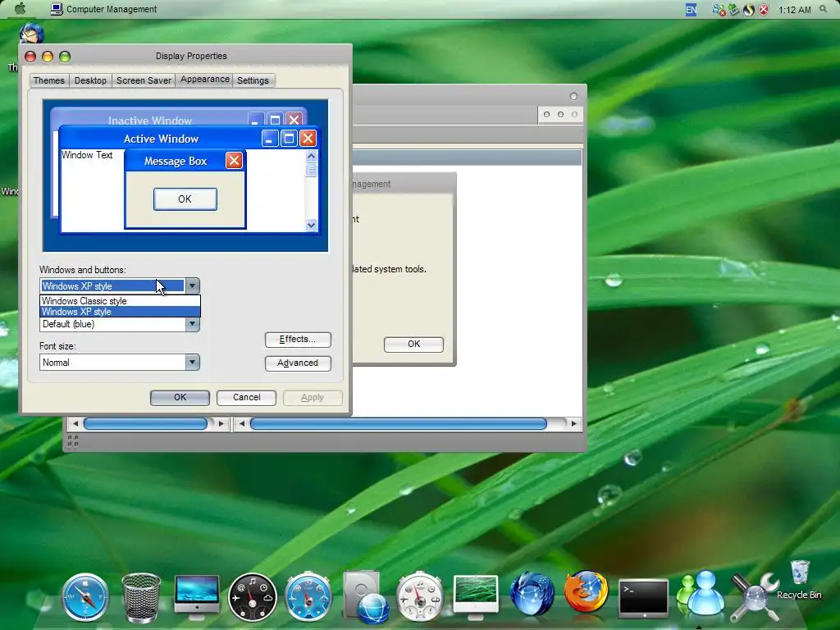
Task: Select the Appearance tab
Action: [x=204, y=80]
